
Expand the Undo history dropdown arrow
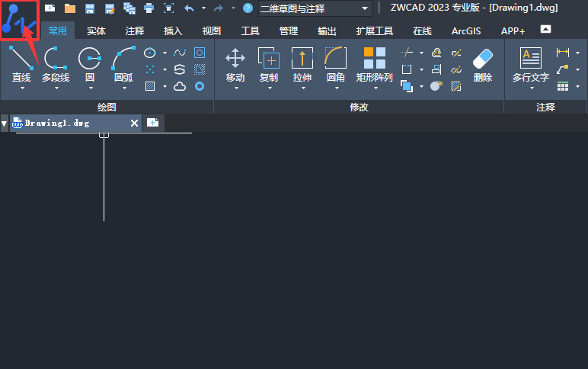203,8
